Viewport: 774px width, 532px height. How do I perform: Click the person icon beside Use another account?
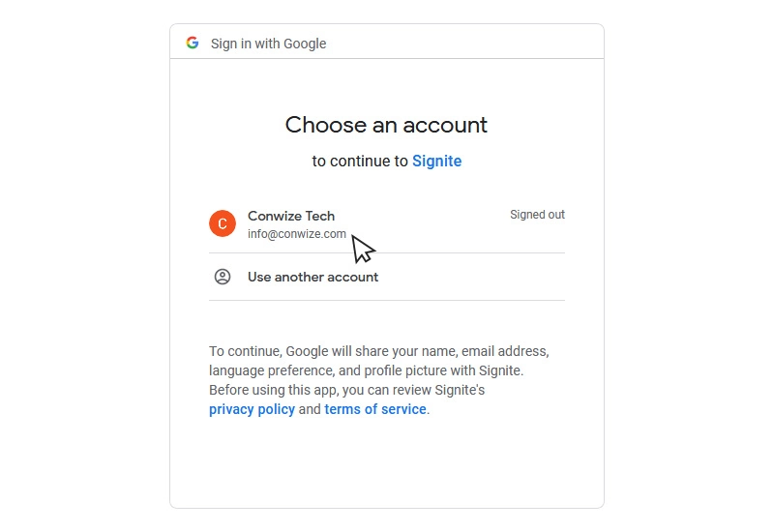pyautogui.click(x=223, y=277)
